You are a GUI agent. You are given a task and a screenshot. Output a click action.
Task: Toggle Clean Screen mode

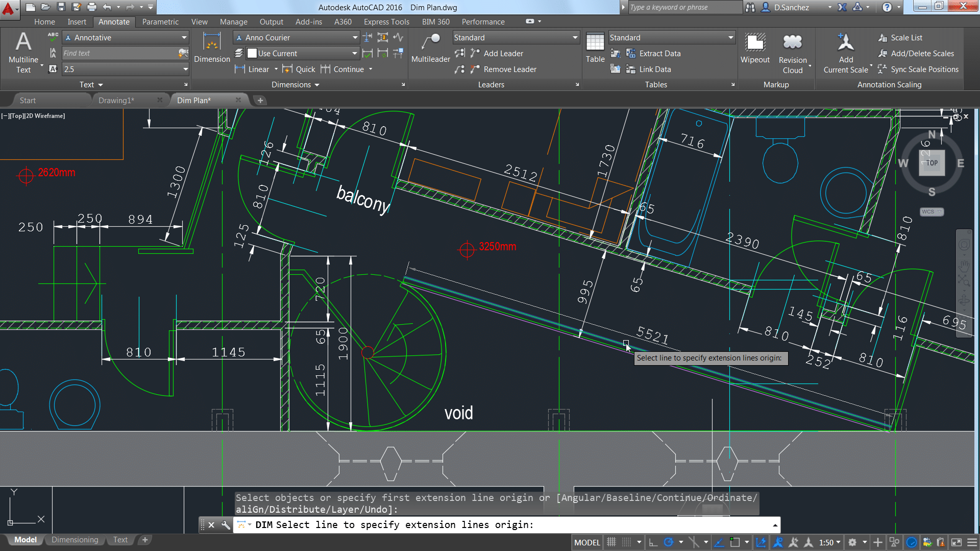click(957, 542)
